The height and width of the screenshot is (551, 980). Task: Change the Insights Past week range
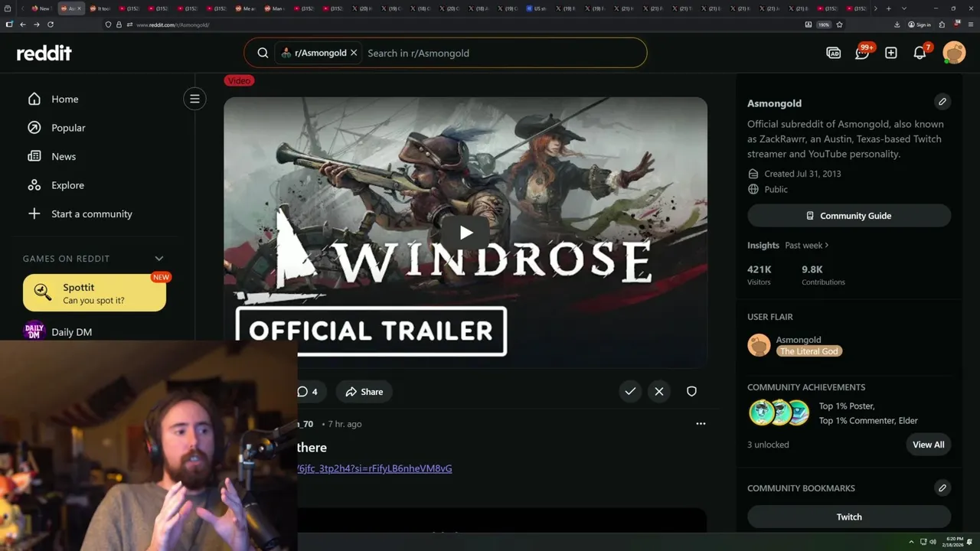coord(807,245)
